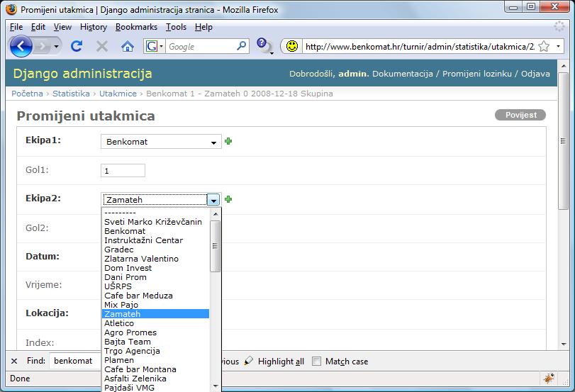Choose Bajta Team option
This screenshot has height=392, width=575.
[x=156, y=342]
